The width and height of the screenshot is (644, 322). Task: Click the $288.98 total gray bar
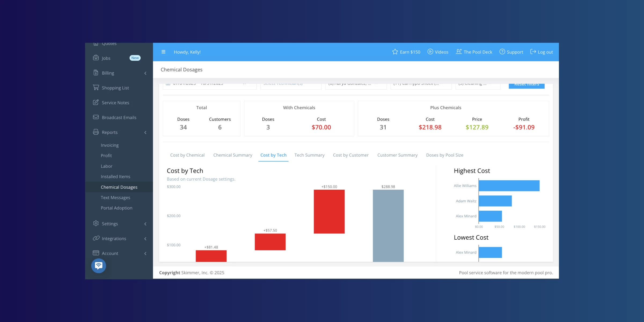[x=388, y=225]
